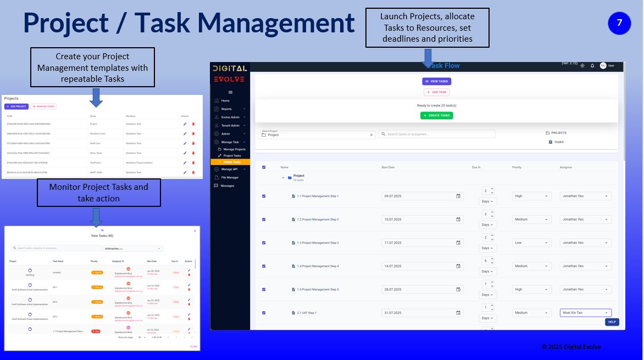Uncheck the 1.1 Project Management Step 1 checkbox
The width and height of the screenshot is (644, 360).
264,196
